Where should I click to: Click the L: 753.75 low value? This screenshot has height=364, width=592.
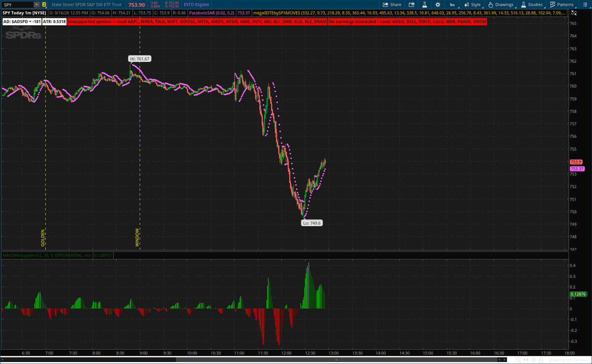point(143,13)
